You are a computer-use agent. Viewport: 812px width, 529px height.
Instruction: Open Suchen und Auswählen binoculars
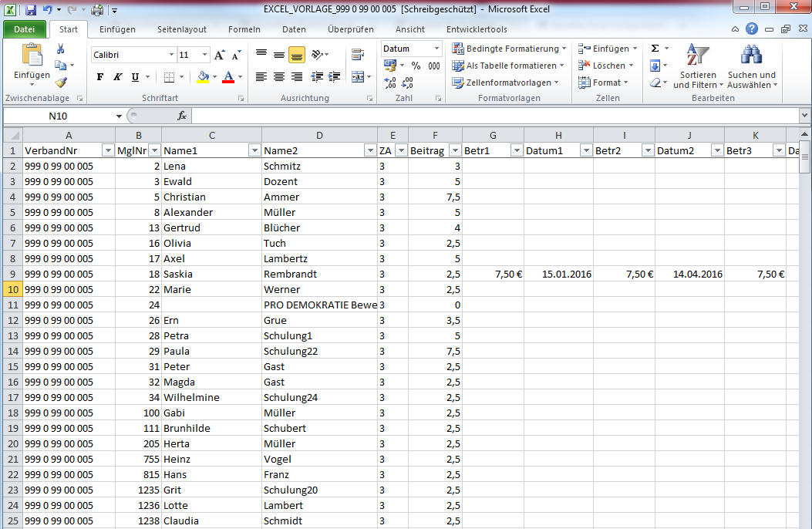[x=751, y=66]
